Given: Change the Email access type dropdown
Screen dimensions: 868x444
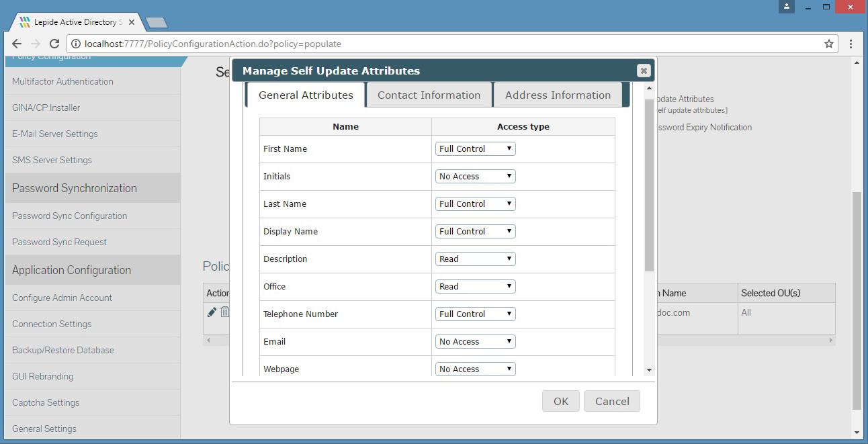Looking at the screenshot, I should tap(475, 341).
